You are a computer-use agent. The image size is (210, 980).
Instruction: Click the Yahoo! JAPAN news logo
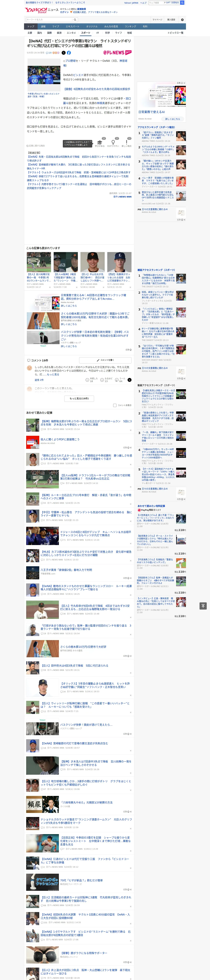(42, 10)
